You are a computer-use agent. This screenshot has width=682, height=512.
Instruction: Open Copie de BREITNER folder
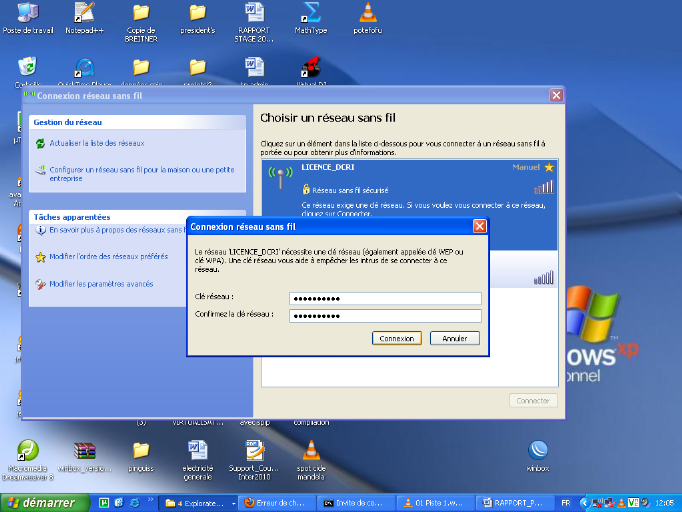(x=141, y=23)
